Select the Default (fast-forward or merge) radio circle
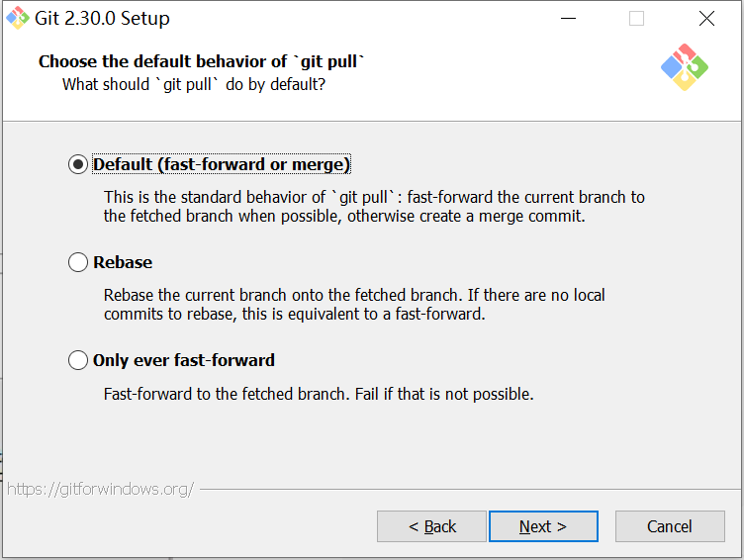This screenshot has width=744, height=560. tap(78, 165)
